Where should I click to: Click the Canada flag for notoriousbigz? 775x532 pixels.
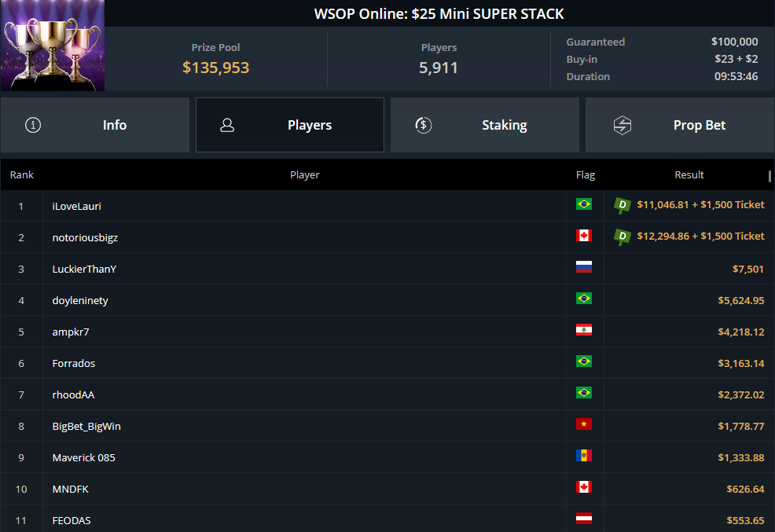[584, 236]
